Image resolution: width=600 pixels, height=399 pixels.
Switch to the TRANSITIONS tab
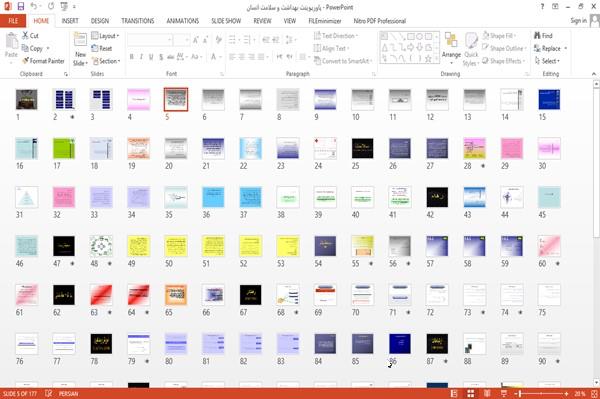pyautogui.click(x=138, y=21)
